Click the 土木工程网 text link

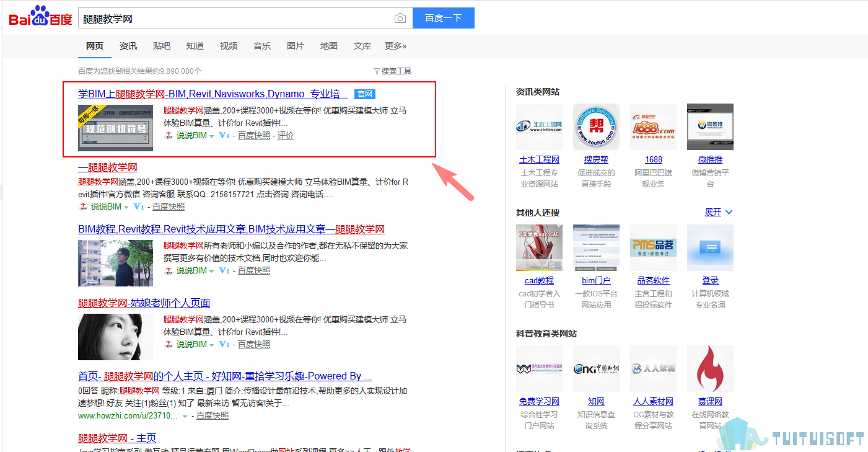pyautogui.click(x=539, y=159)
